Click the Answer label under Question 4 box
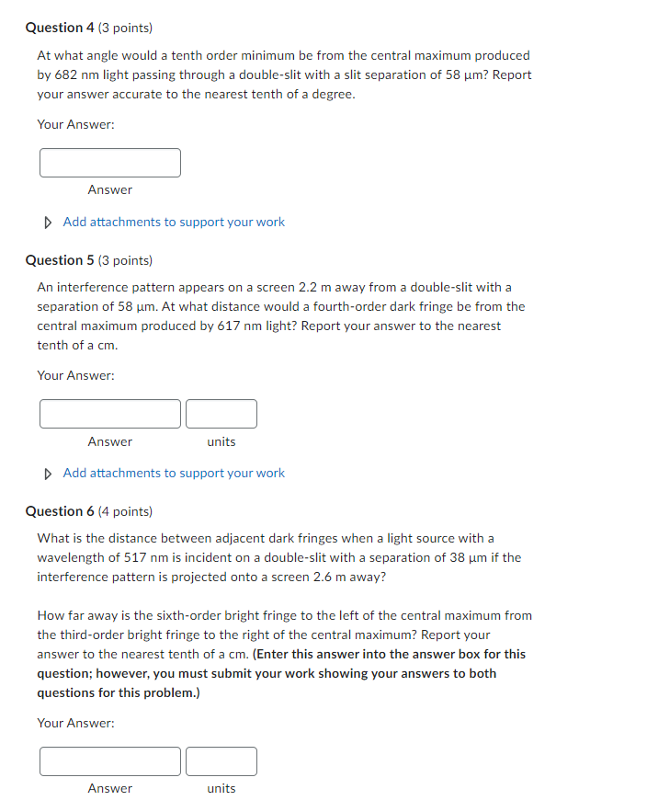The width and height of the screenshot is (647, 812). pyautogui.click(x=109, y=189)
